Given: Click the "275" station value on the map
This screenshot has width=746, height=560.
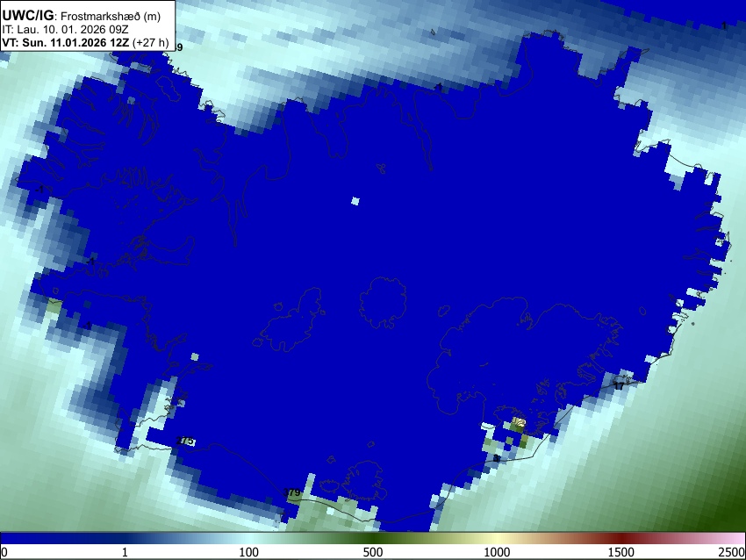Looking at the screenshot, I should click(185, 441).
